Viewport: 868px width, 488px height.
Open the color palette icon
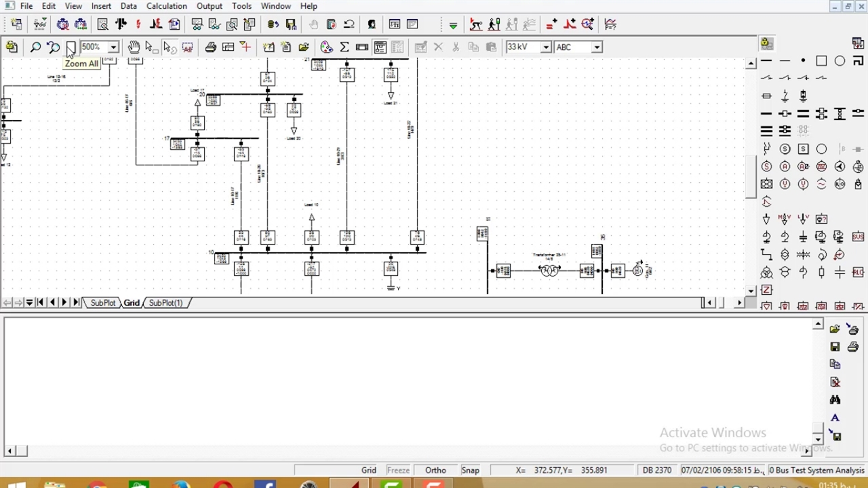click(x=327, y=47)
